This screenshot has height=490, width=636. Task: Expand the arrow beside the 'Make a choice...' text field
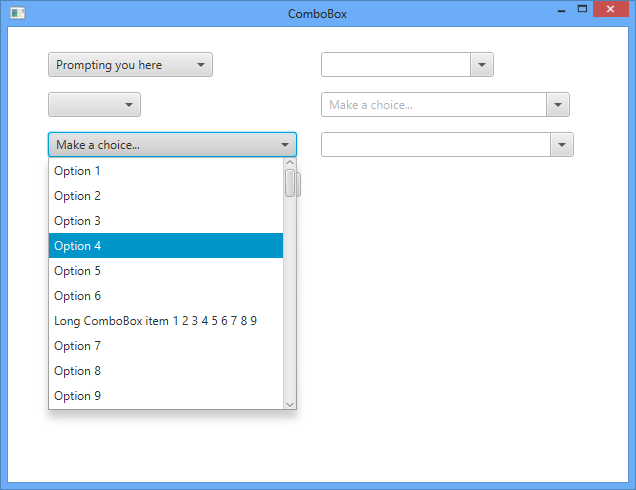[x=558, y=105]
